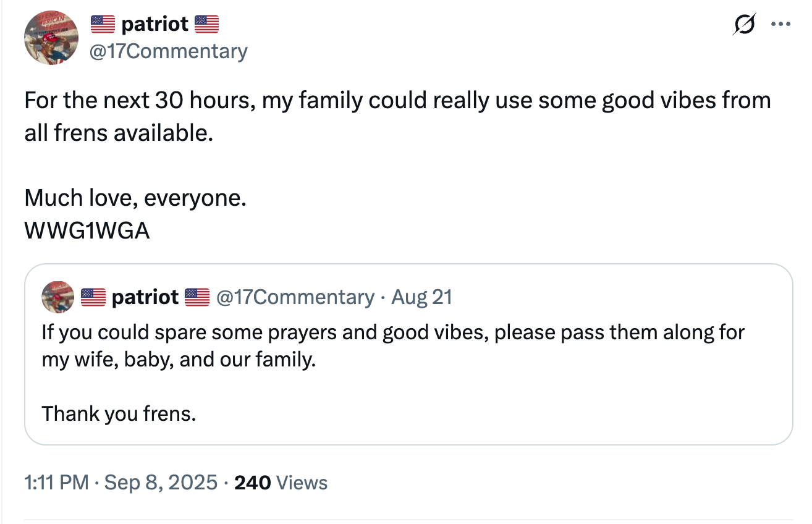Click the flag emoji after the main author name
The height and width of the screenshot is (524, 812).
(x=206, y=24)
